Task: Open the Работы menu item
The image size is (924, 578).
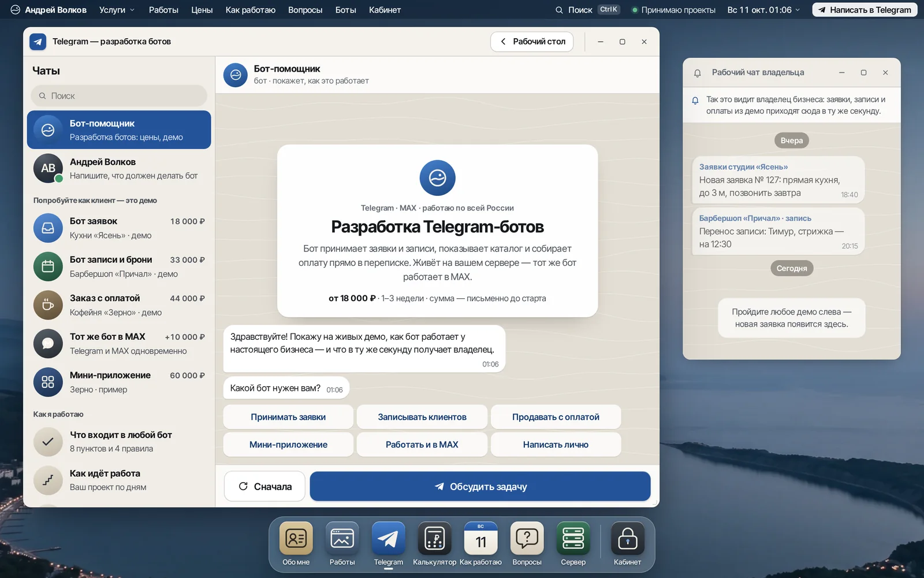Action: point(163,10)
